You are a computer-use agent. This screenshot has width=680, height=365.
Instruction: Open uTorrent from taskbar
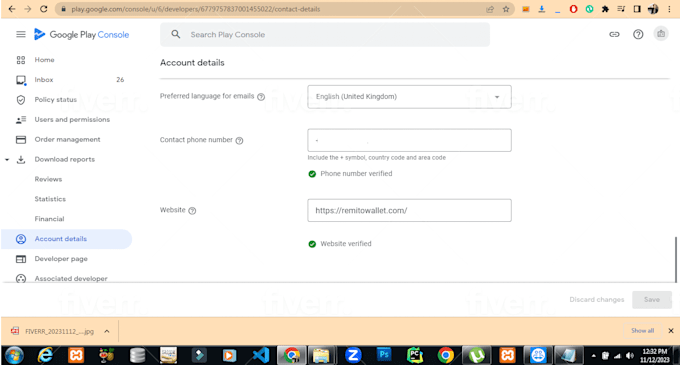pyautogui.click(x=477, y=355)
